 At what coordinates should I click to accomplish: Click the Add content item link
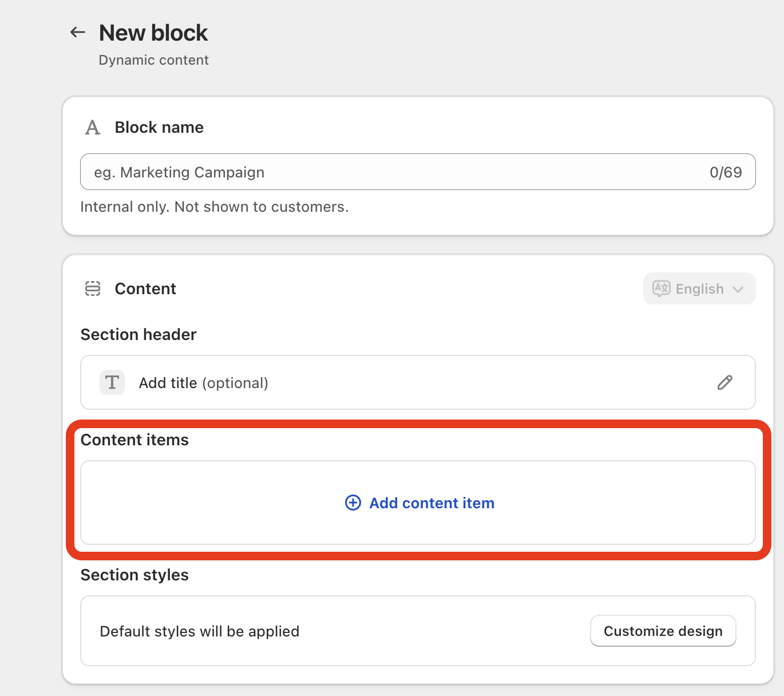point(431,503)
